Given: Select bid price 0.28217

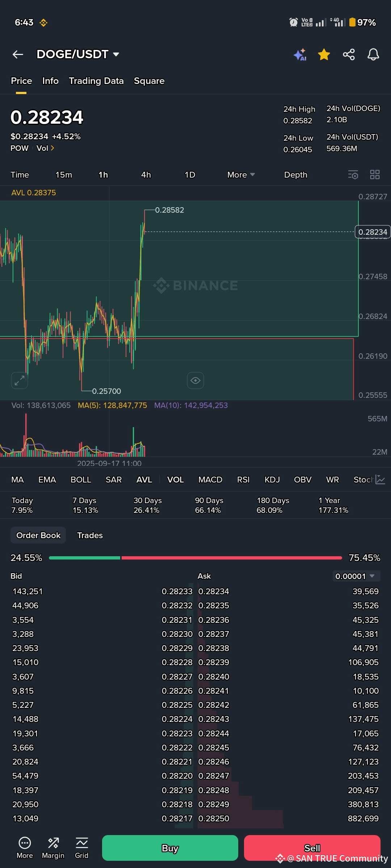Looking at the screenshot, I should [177, 818].
